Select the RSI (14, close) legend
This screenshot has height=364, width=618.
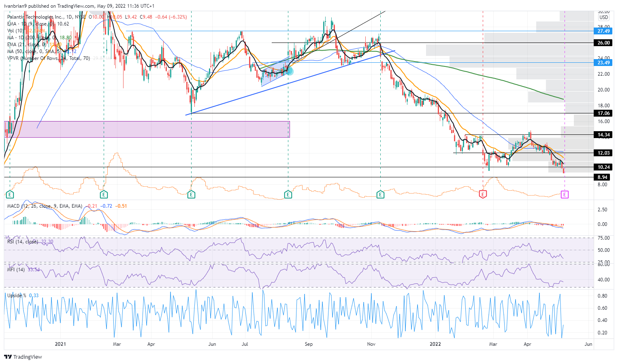point(23,242)
